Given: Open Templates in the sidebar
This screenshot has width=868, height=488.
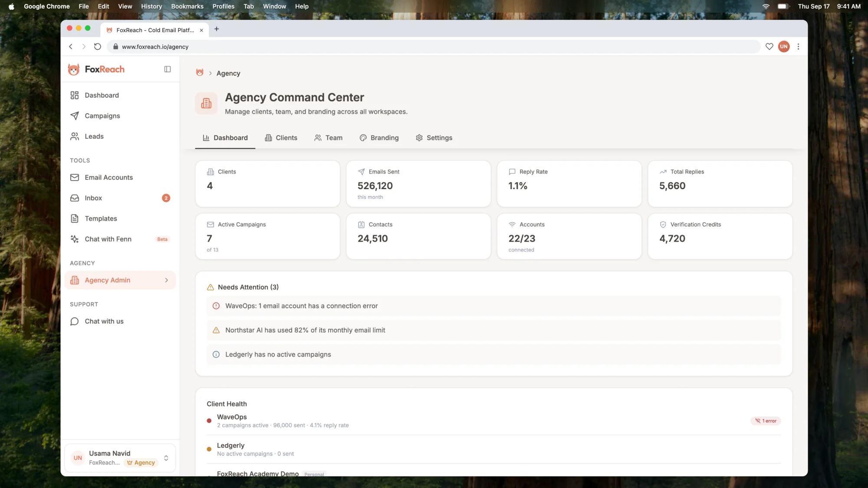Looking at the screenshot, I should (x=120, y=219).
